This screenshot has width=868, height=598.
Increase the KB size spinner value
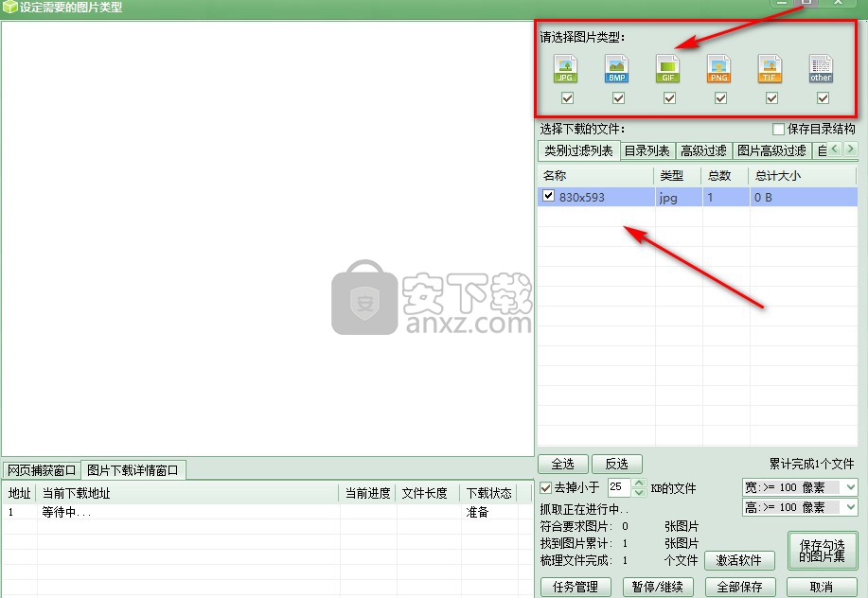tap(639, 483)
